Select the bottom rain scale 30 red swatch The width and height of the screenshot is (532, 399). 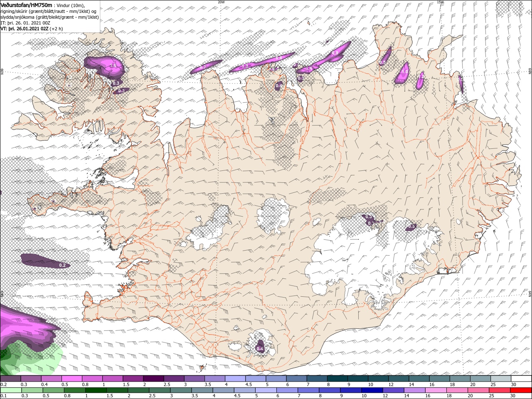[521, 390]
